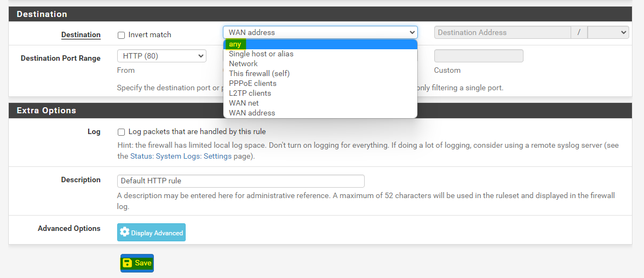Click the floppy disk icon on Save
Image resolution: width=644 pixels, height=278 pixels.
coord(127,263)
